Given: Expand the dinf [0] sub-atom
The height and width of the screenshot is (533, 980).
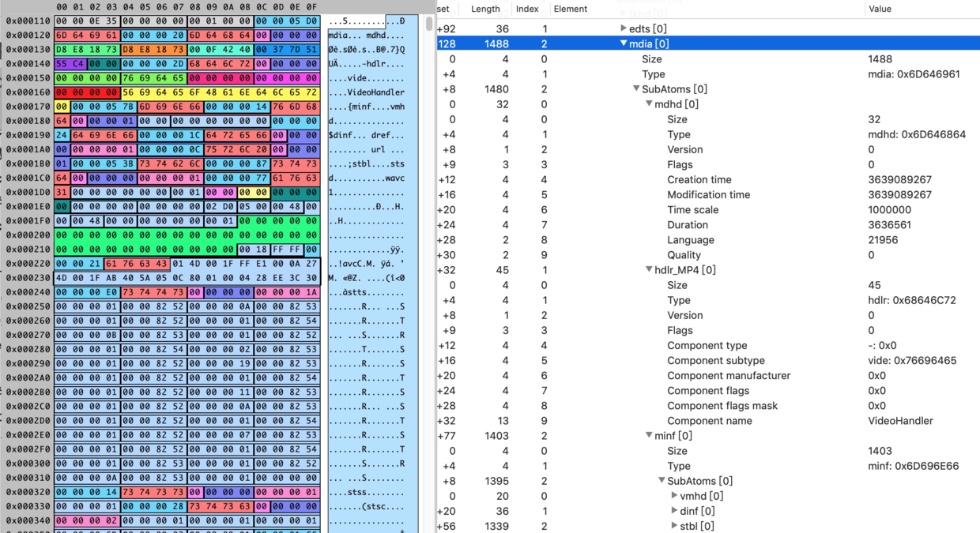Looking at the screenshot, I should click(x=674, y=511).
